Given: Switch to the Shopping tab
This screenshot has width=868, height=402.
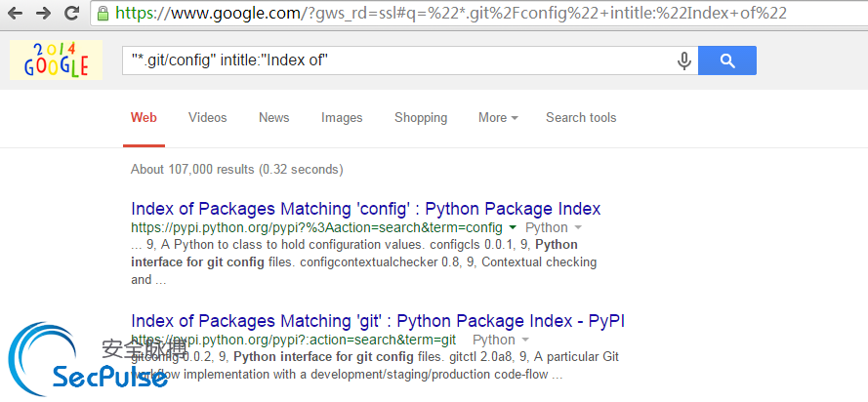Looking at the screenshot, I should point(421,117).
